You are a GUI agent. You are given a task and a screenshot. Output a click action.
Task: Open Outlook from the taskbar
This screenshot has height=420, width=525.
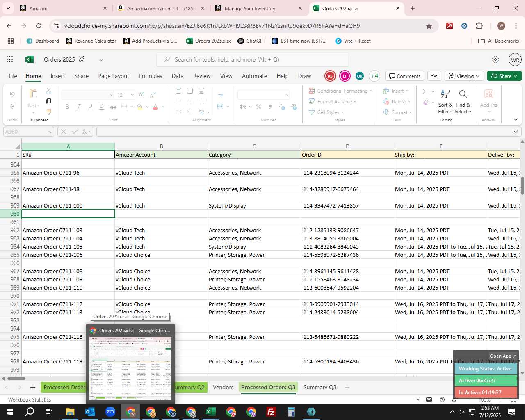click(90, 412)
